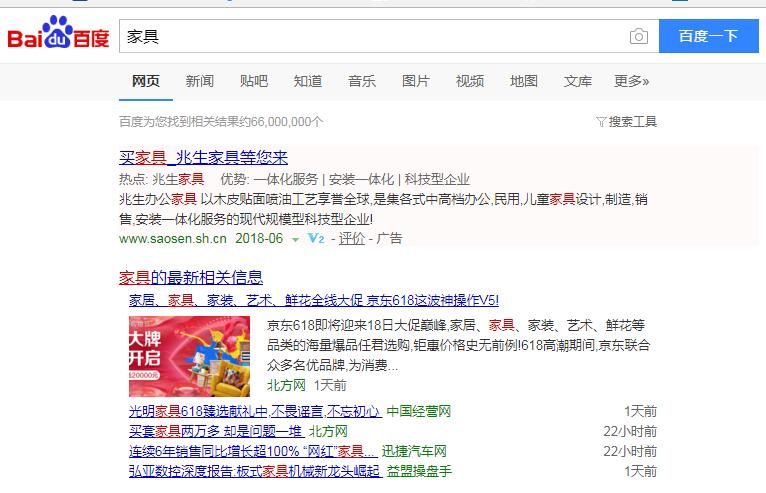Image resolution: width=766 pixels, height=493 pixels.
Task: Open 弘亚数控深度报告 news link
Action: (255, 471)
